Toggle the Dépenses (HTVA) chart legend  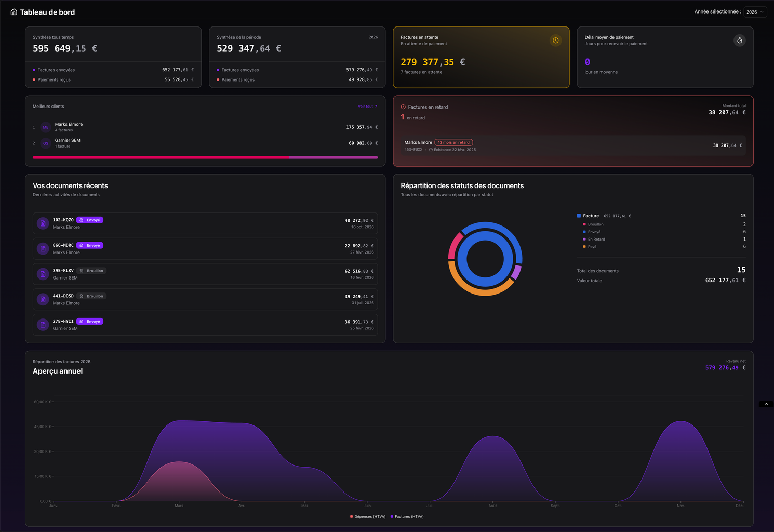368,517
